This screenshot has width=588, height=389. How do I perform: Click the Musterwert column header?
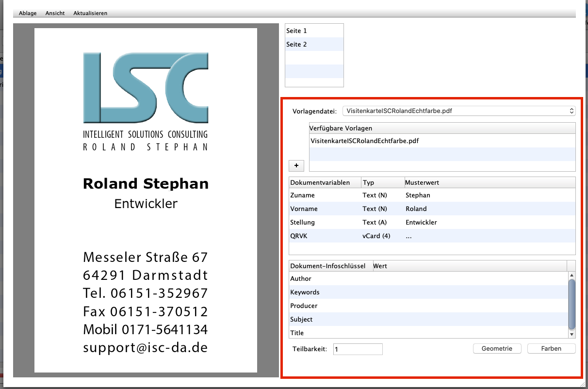click(x=490, y=182)
